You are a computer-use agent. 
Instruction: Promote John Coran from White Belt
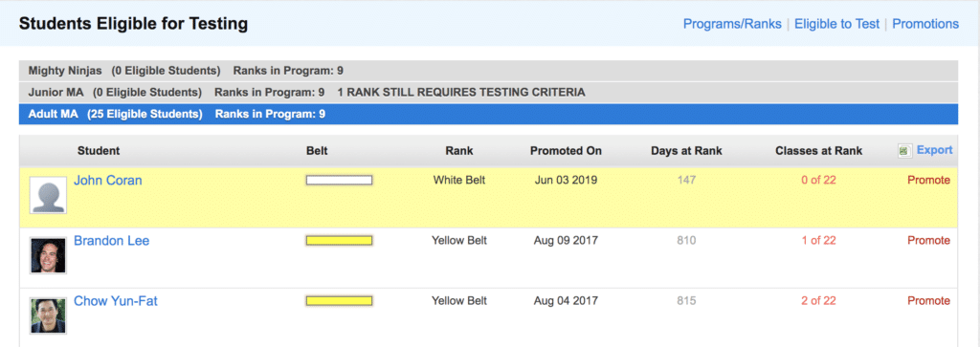tap(928, 181)
